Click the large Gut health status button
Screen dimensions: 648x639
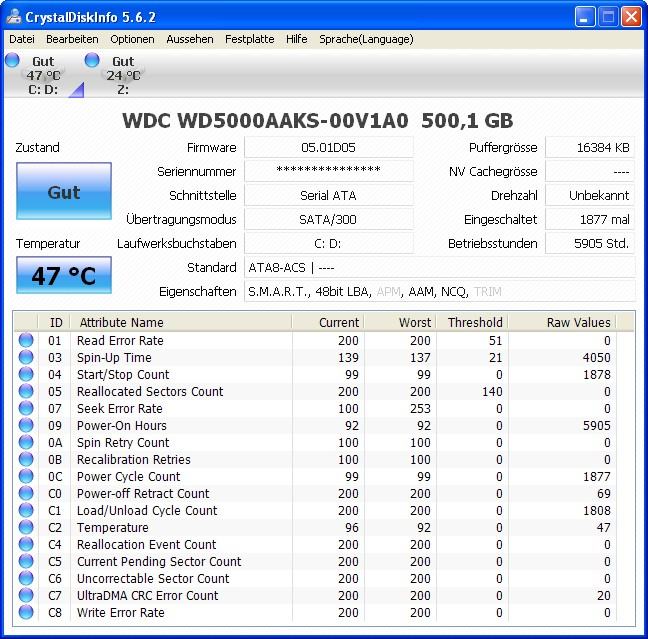pos(64,191)
